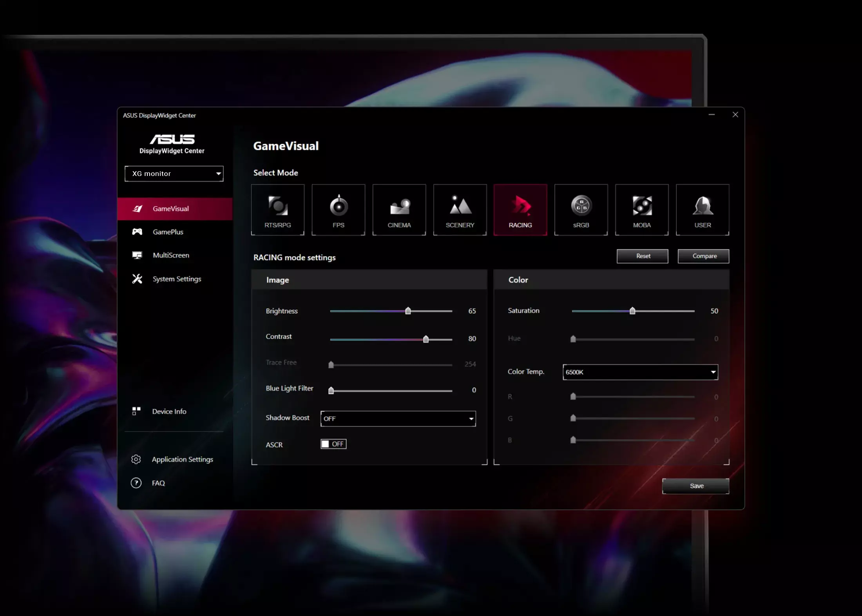Switch to sRGB mode
The image size is (862, 616).
tap(581, 210)
